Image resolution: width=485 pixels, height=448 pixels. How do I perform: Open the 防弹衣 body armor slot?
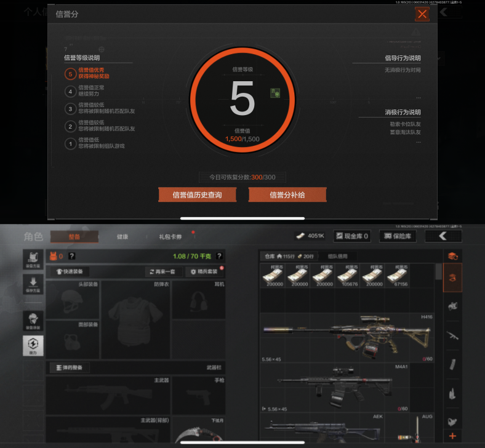(135, 319)
